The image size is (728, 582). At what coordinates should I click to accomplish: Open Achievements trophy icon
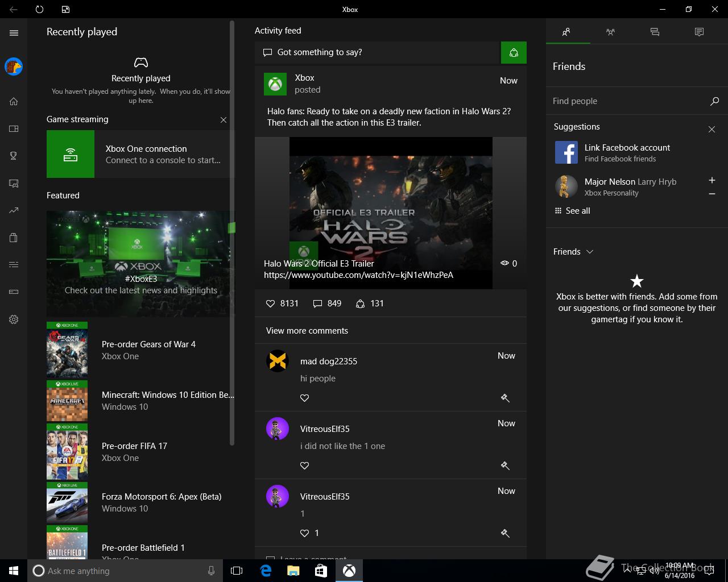(14, 156)
